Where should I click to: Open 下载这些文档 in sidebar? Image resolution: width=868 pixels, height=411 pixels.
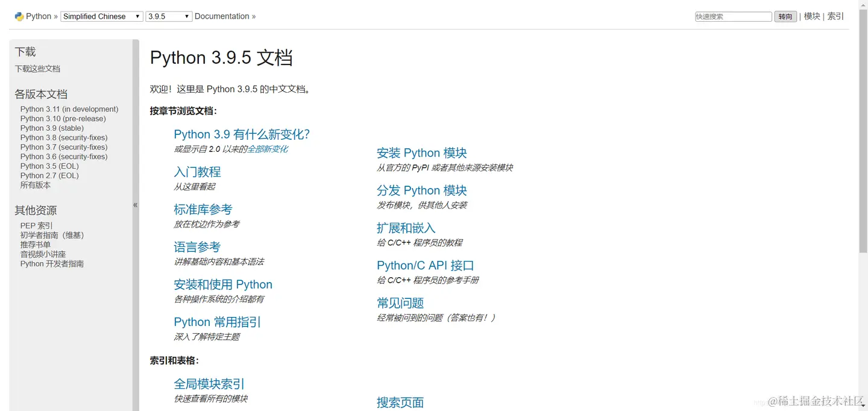37,69
